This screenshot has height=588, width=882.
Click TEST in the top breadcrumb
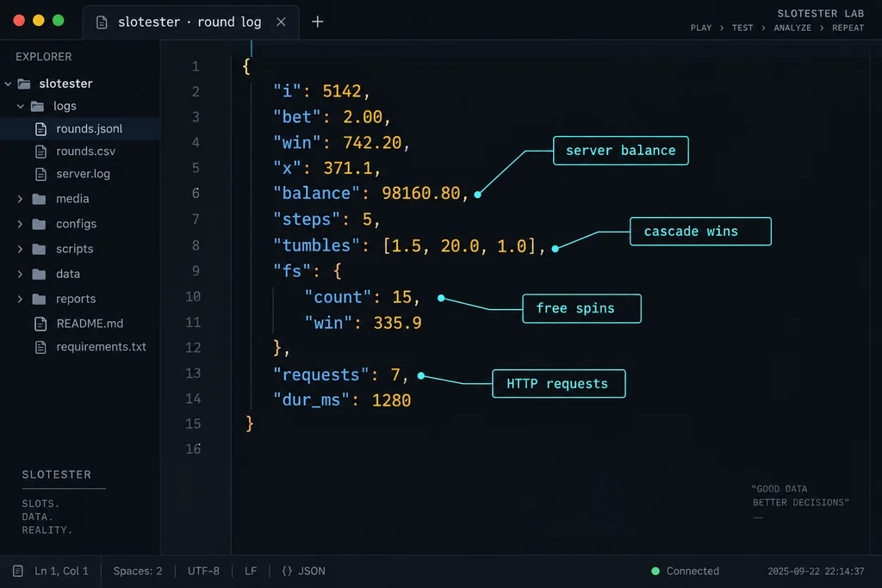tap(742, 28)
